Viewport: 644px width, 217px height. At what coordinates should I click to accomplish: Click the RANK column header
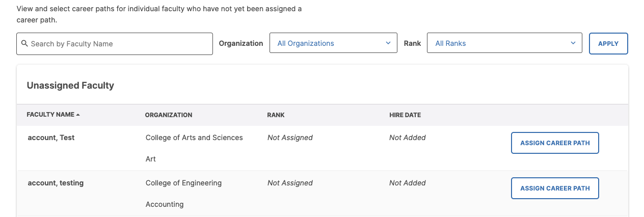click(x=276, y=115)
